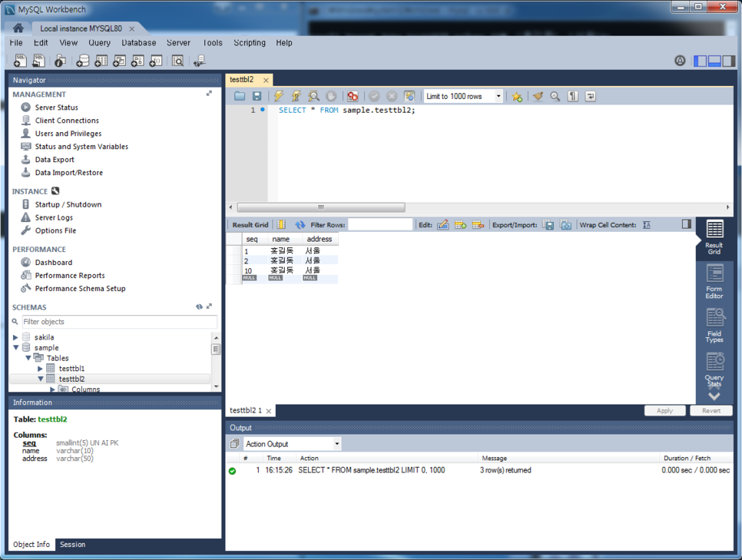Expand the sakila schema
Screen dimensions: 742x560
point(15,337)
